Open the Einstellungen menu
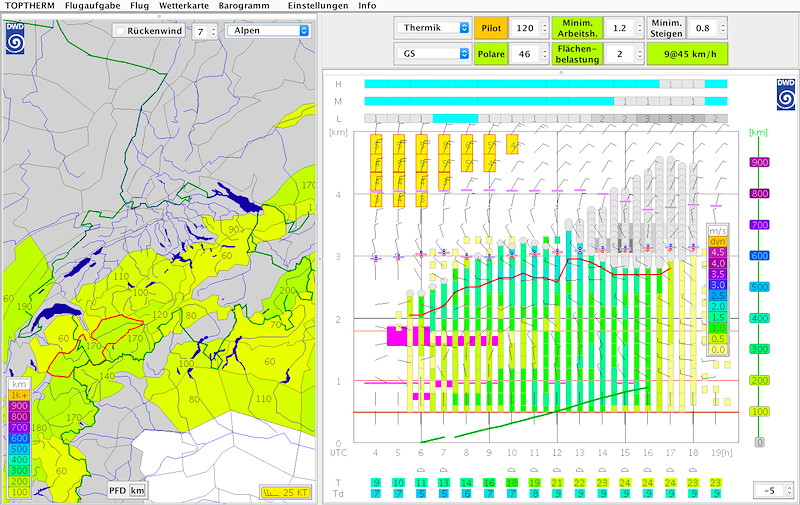The image size is (800, 505). coord(318,6)
